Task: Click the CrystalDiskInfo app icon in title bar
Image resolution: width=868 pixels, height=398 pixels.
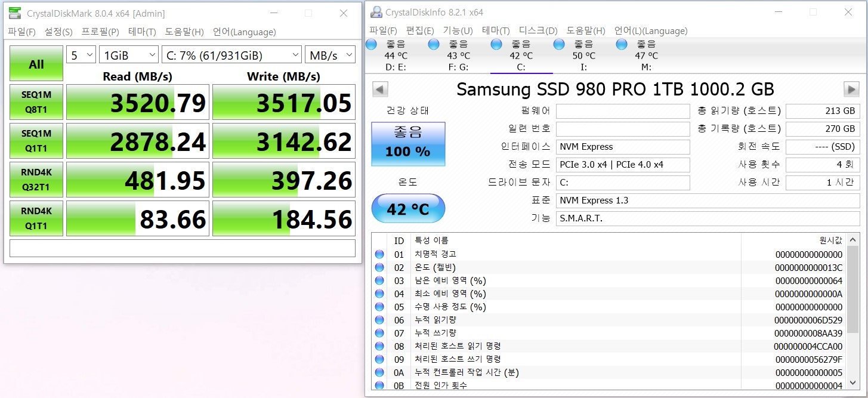Action: pos(376,12)
